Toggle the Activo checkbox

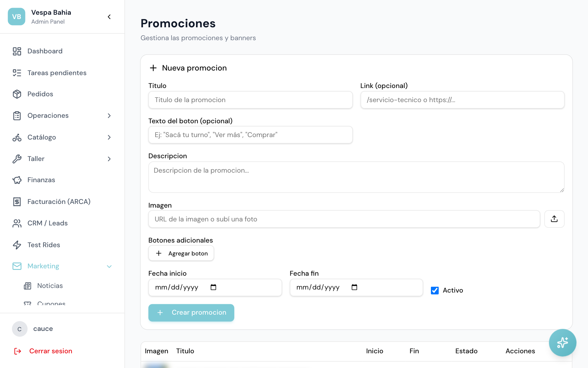pyautogui.click(x=435, y=290)
